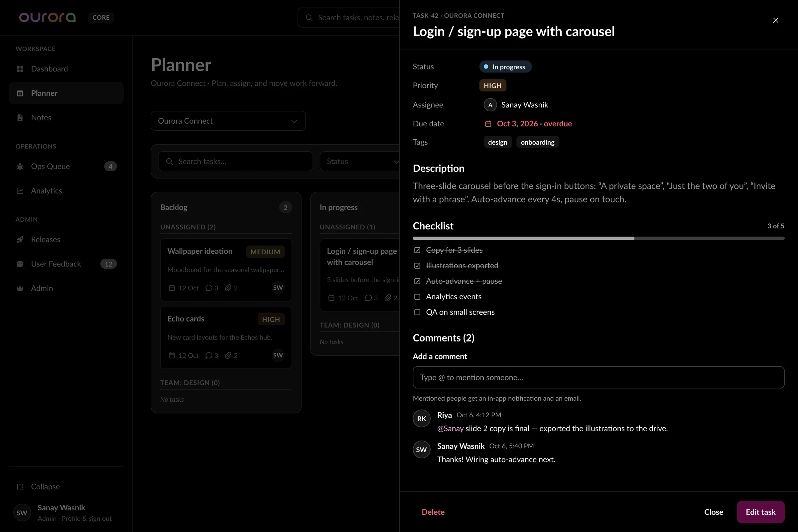This screenshot has width=798, height=532.
Task: Click the user profile SW avatar at sidebar bottom
Action: pos(22,513)
